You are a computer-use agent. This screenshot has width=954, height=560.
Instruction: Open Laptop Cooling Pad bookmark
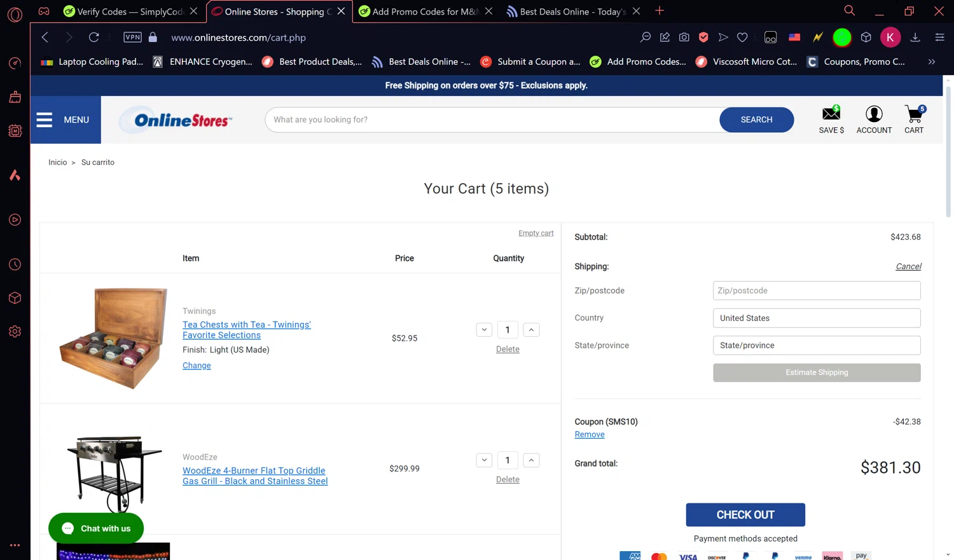click(x=92, y=62)
